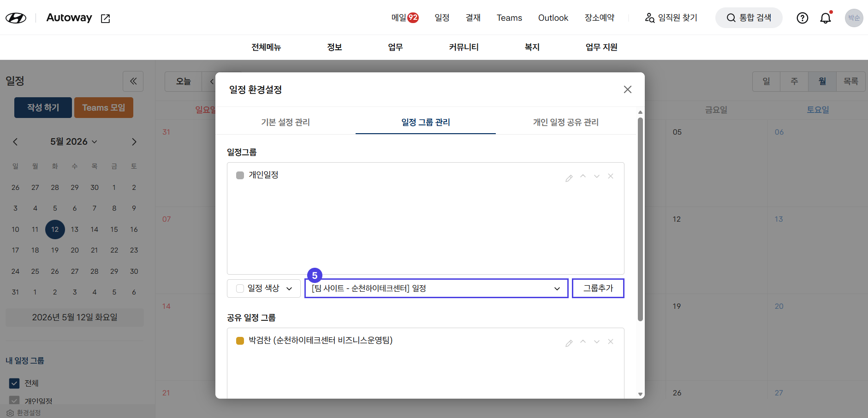The image size is (868, 418).
Task: Click the 오늘 button
Action: coord(183,82)
